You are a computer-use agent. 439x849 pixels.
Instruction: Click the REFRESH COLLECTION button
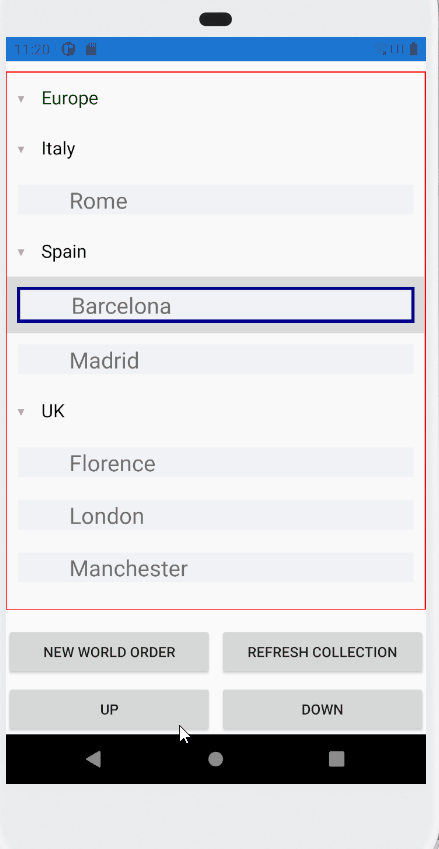(x=323, y=652)
